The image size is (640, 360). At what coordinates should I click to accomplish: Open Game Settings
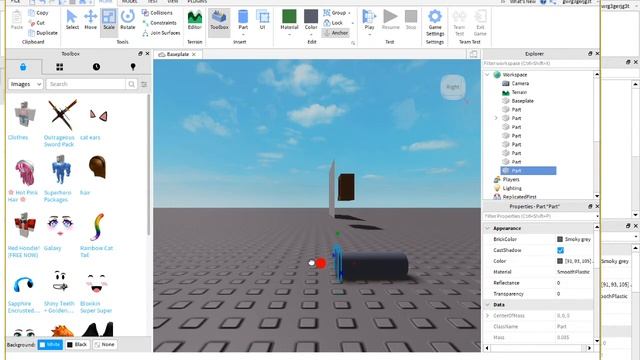pyautogui.click(x=435, y=23)
